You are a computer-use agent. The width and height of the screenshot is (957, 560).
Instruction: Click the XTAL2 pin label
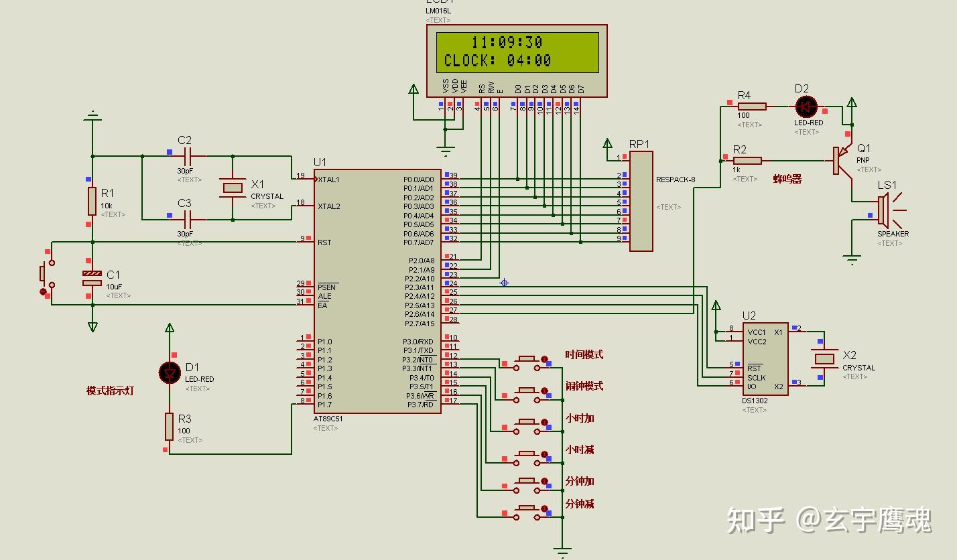click(329, 206)
